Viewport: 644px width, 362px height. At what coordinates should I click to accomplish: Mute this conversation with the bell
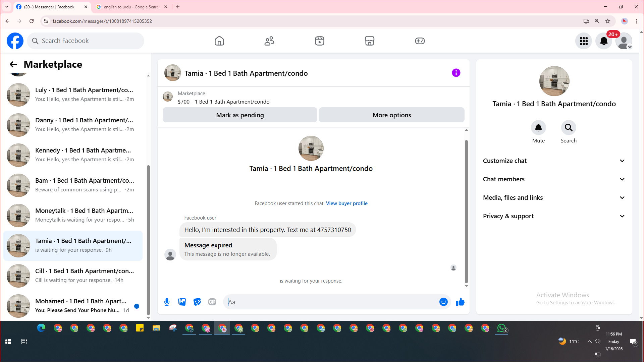pos(538,128)
